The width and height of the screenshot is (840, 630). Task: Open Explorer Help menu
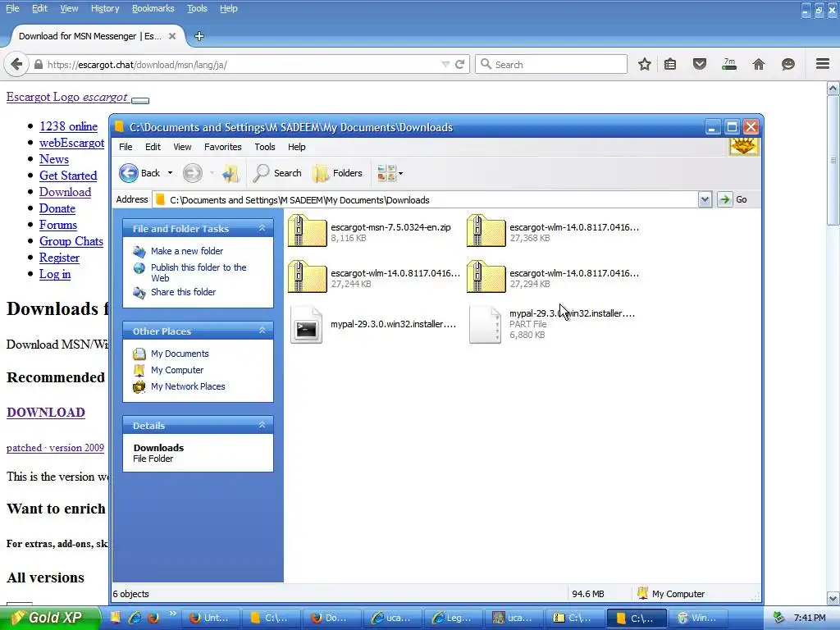point(296,147)
